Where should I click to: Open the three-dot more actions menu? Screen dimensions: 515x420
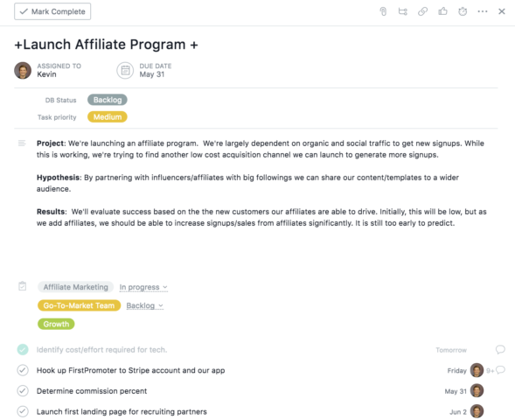(x=483, y=11)
